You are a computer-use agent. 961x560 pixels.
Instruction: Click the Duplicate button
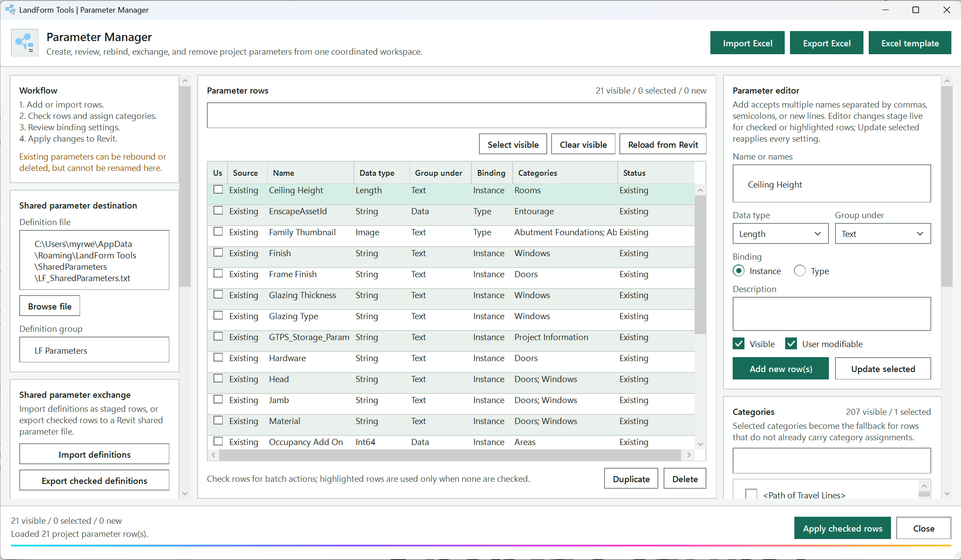[x=631, y=479]
